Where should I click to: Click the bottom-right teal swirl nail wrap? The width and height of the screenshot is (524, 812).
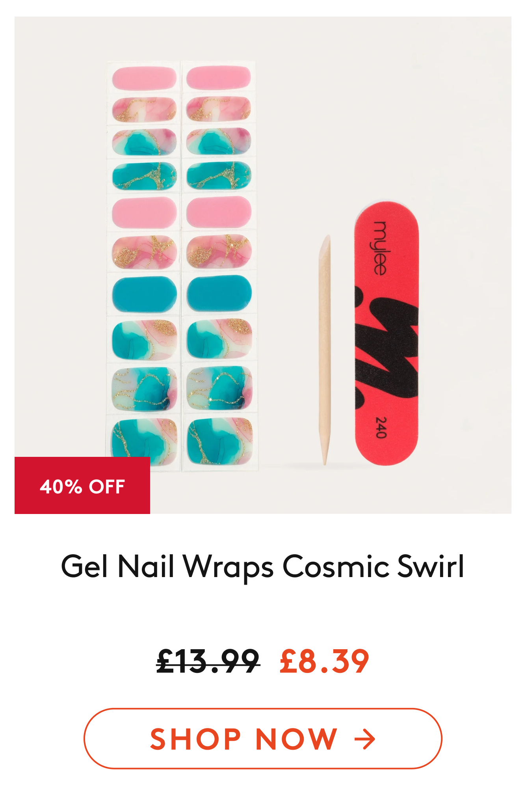pyautogui.click(x=220, y=441)
